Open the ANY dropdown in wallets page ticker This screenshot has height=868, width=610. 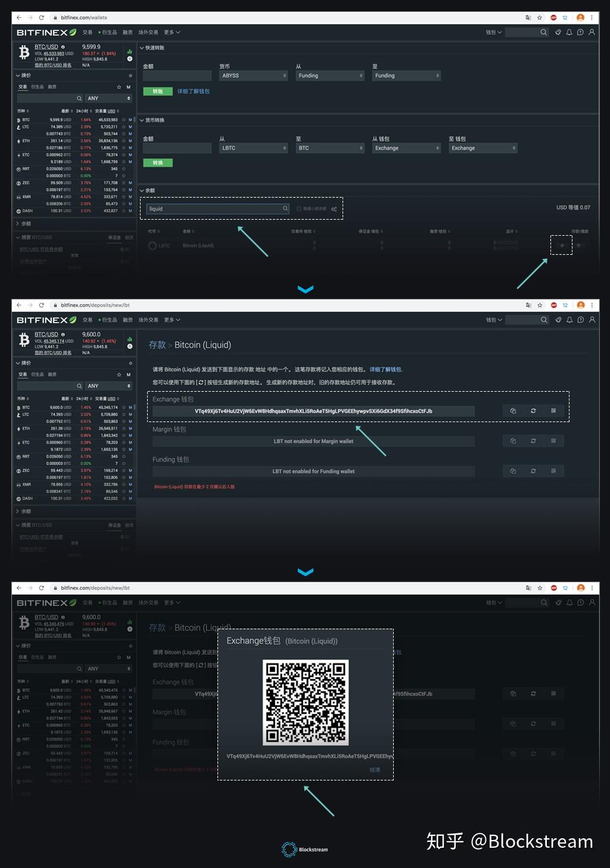(108, 98)
